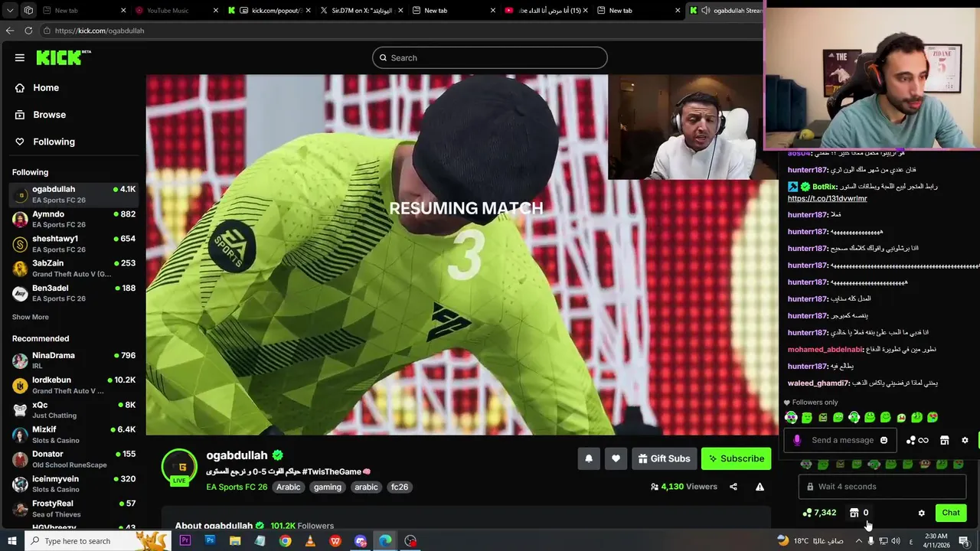Toggle stream notifications bell
The image size is (980, 551).
[x=589, y=458]
